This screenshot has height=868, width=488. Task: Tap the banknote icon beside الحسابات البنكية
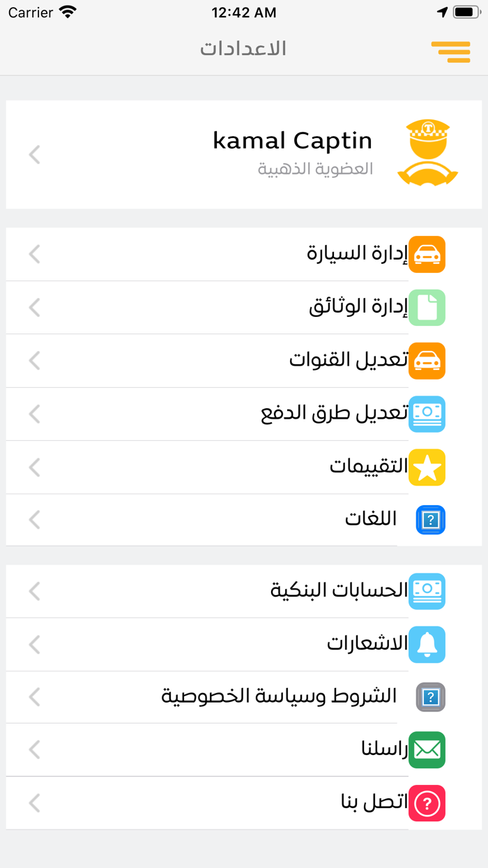pyautogui.click(x=427, y=591)
